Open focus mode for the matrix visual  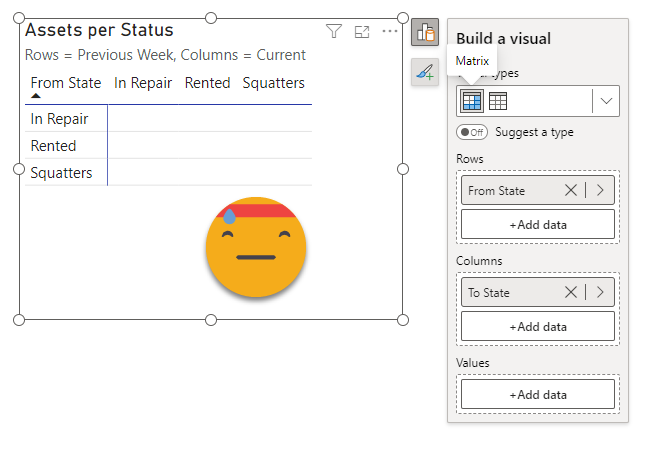[x=362, y=32]
